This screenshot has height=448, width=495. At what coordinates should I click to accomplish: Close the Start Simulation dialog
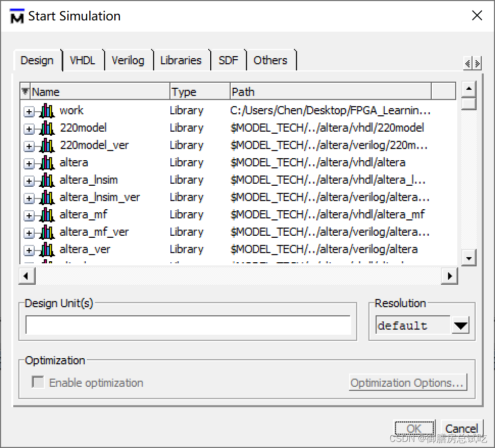pyautogui.click(x=477, y=15)
